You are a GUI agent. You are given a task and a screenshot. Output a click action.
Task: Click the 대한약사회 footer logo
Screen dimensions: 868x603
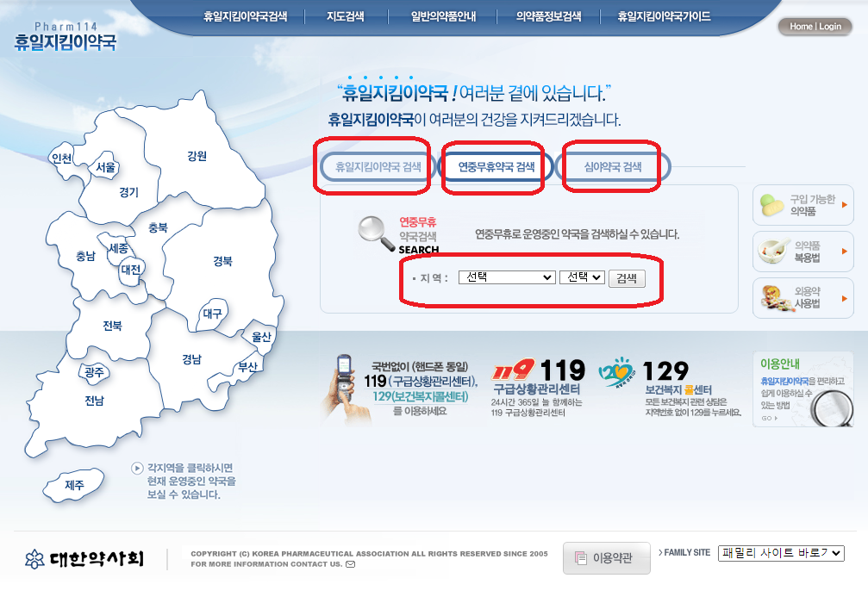(84, 559)
